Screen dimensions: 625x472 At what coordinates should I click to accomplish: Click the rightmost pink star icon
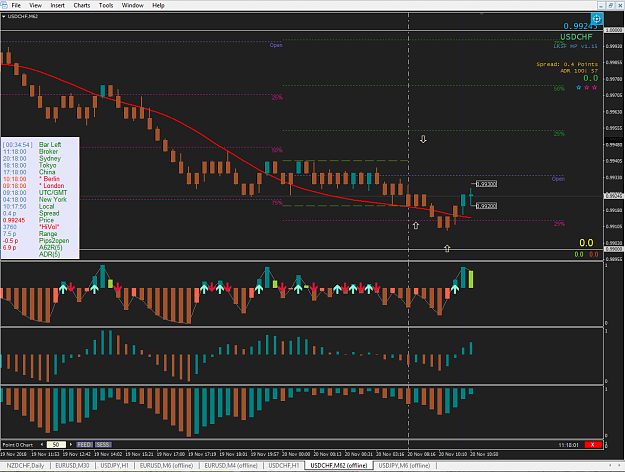click(594, 87)
